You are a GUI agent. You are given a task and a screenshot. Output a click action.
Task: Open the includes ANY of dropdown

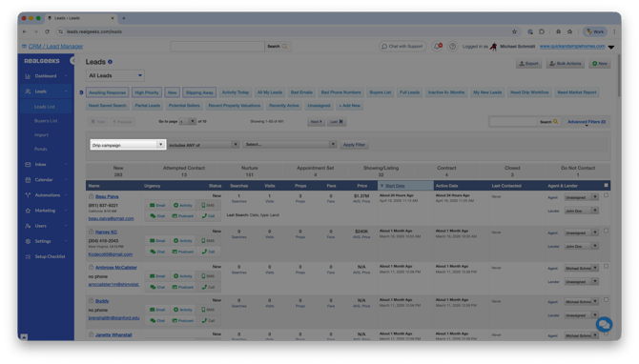point(203,145)
